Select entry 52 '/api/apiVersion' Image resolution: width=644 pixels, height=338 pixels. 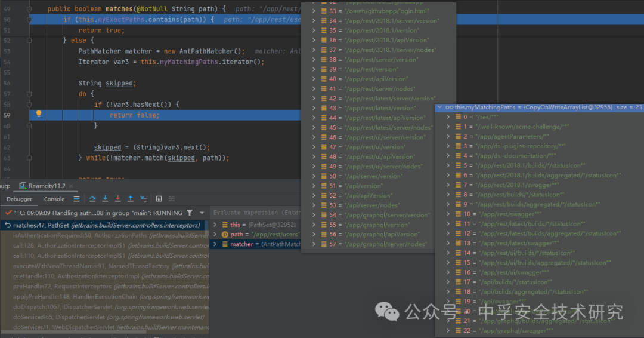(x=368, y=196)
